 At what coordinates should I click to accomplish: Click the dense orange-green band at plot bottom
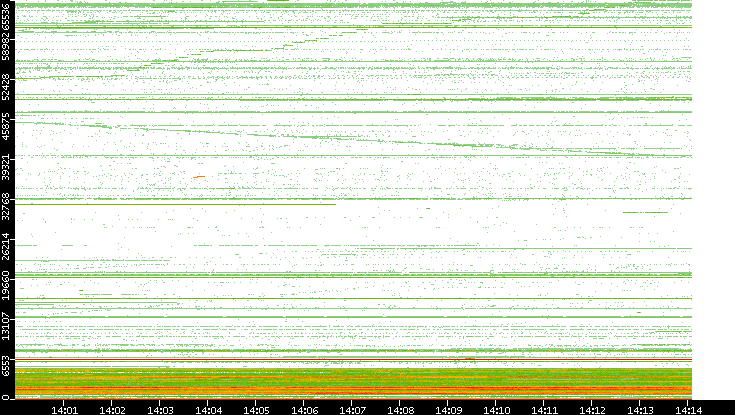pos(350,384)
